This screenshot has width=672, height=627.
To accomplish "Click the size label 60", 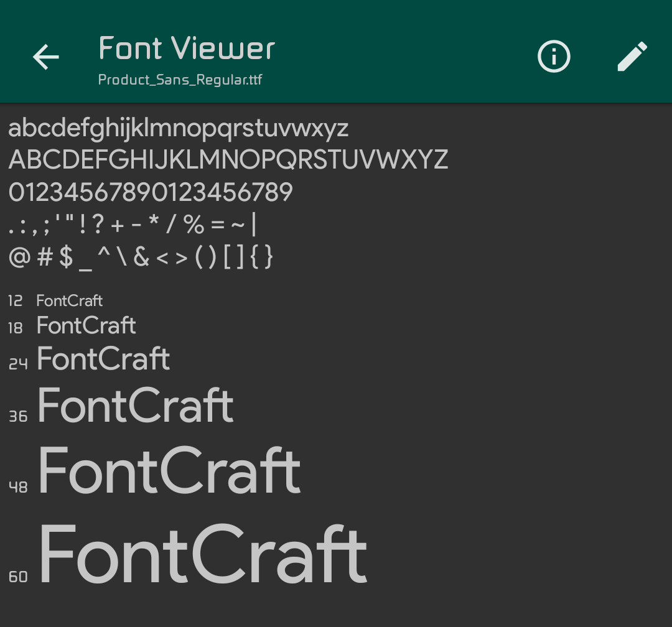I will [18, 577].
